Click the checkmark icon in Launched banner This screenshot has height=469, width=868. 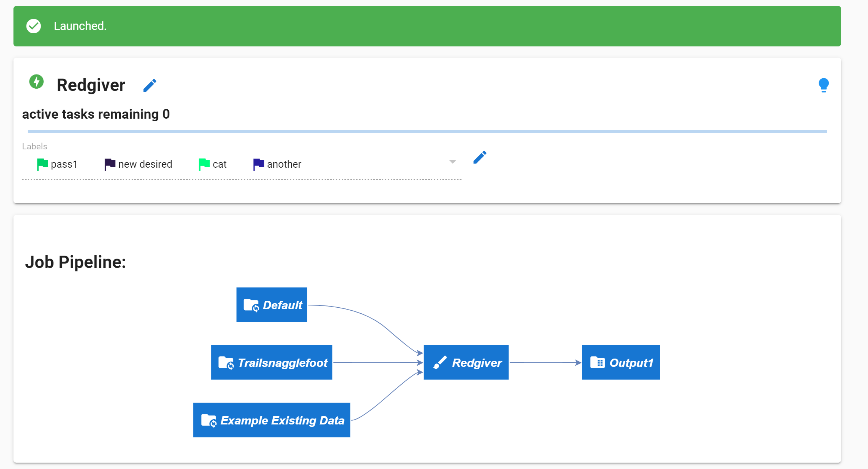click(34, 26)
